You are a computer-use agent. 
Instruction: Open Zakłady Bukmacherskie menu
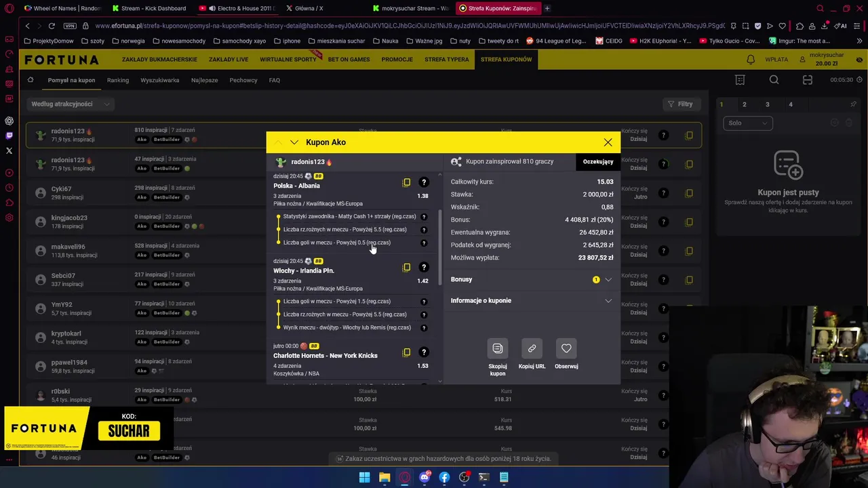[159, 60]
